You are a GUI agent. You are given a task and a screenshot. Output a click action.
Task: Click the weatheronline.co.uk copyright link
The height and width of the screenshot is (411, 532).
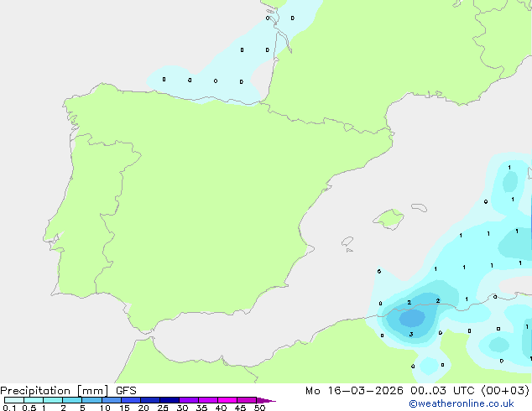coord(467,403)
